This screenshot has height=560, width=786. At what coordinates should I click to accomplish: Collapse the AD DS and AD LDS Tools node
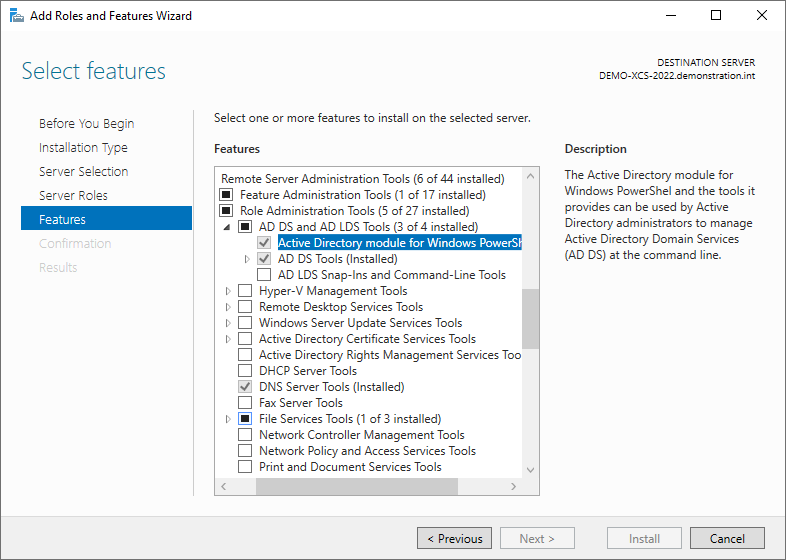click(229, 227)
